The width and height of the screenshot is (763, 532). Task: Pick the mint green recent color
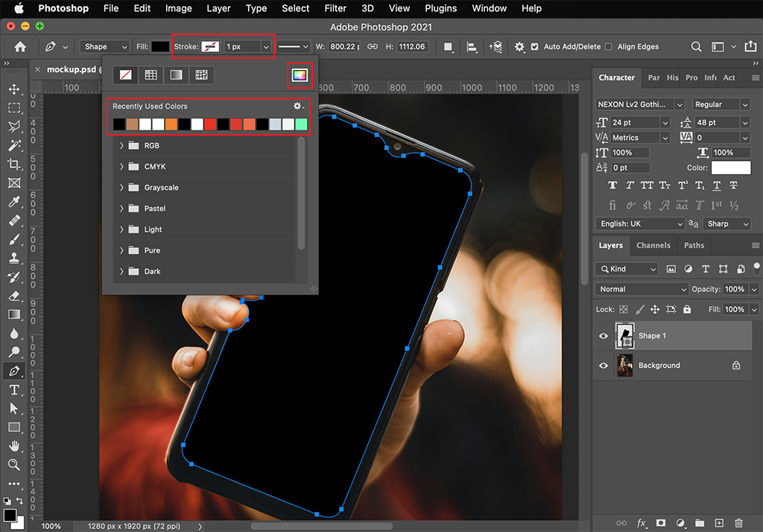click(301, 124)
